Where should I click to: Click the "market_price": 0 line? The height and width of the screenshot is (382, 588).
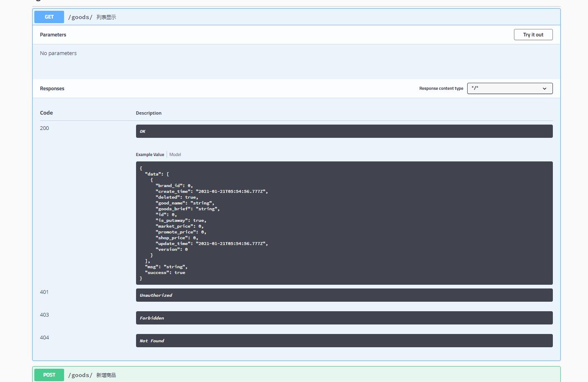(x=179, y=226)
